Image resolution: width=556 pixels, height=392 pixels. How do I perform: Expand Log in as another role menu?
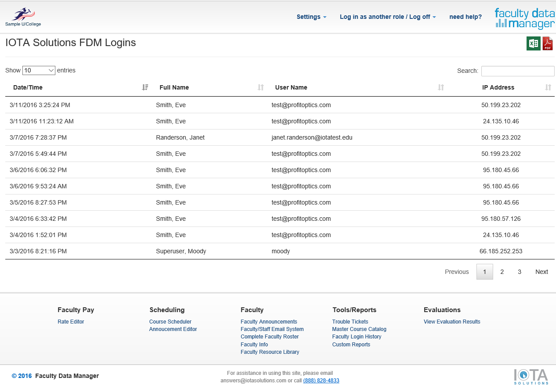coord(388,17)
